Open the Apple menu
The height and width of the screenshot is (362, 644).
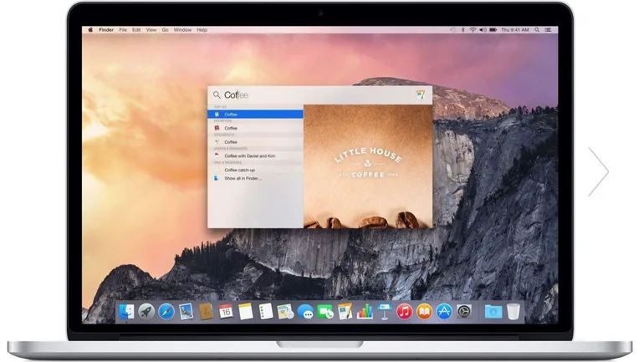click(90, 30)
